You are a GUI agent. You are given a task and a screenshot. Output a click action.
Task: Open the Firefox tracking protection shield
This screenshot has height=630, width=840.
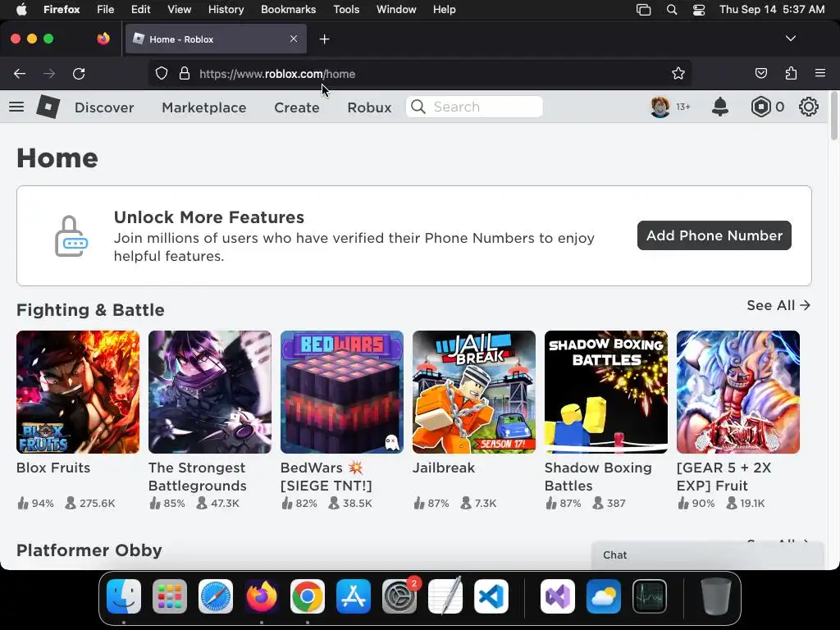162,74
